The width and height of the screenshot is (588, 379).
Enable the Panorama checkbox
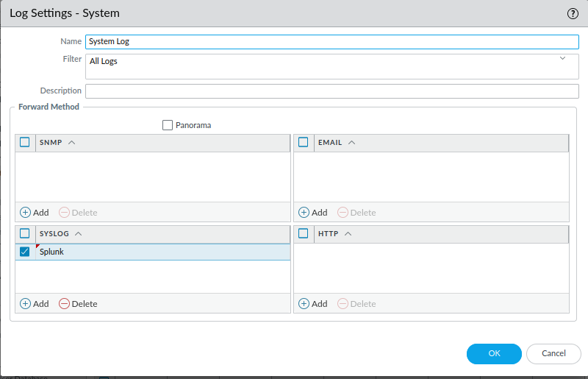(x=168, y=125)
